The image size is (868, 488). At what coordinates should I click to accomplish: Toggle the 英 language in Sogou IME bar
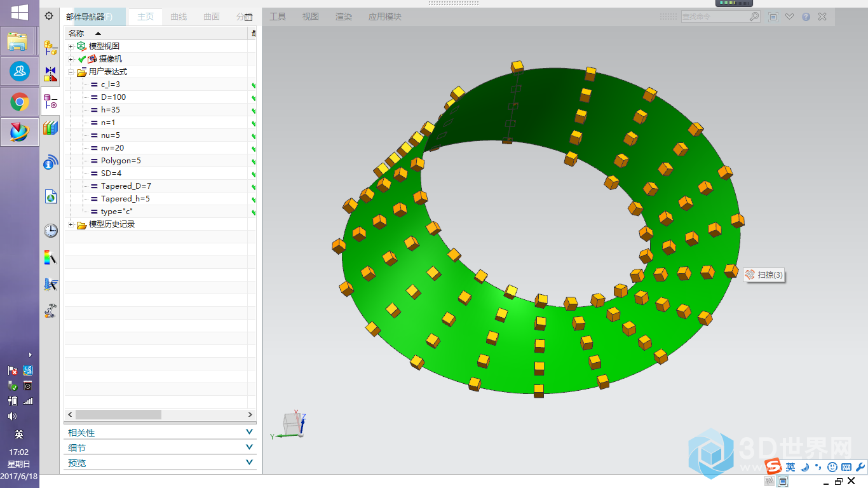click(x=790, y=467)
